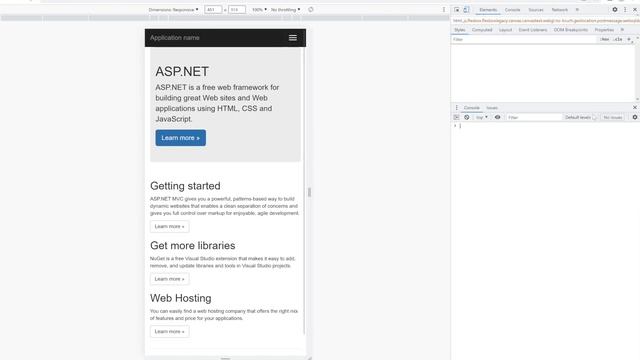
Task: Show more main DevTools tabs chevron
Action: [x=577, y=10]
